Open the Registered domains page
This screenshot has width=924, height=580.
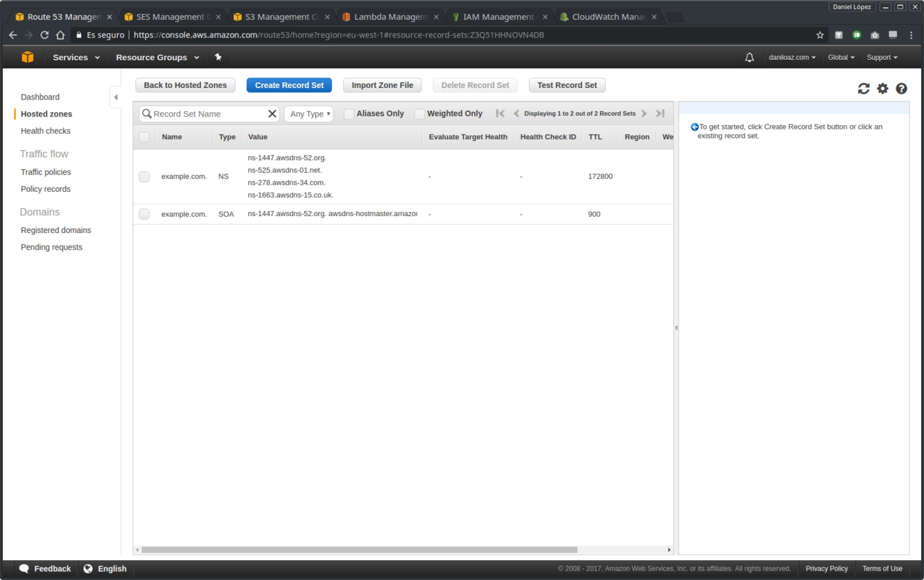(55, 230)
